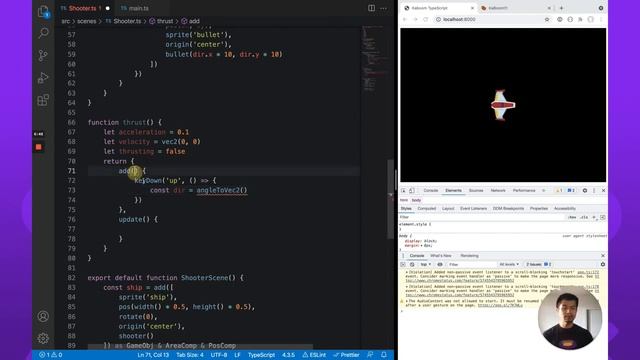Switch to the Console tab in DevTools top bar
This screenshot has height=360, width=640.
click(x=431, y=191)
